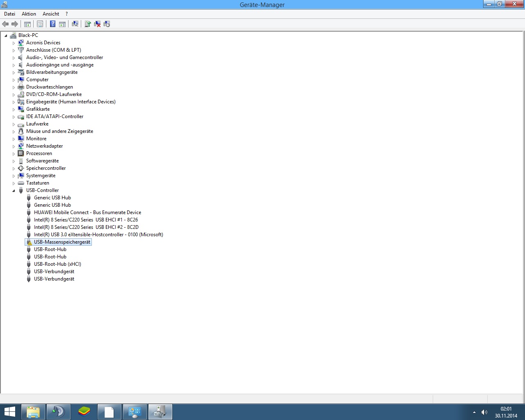Scan for hardware changes toolbar icon
The width and height of the screenshot is (525, 420).
click(x=75, y=24)
